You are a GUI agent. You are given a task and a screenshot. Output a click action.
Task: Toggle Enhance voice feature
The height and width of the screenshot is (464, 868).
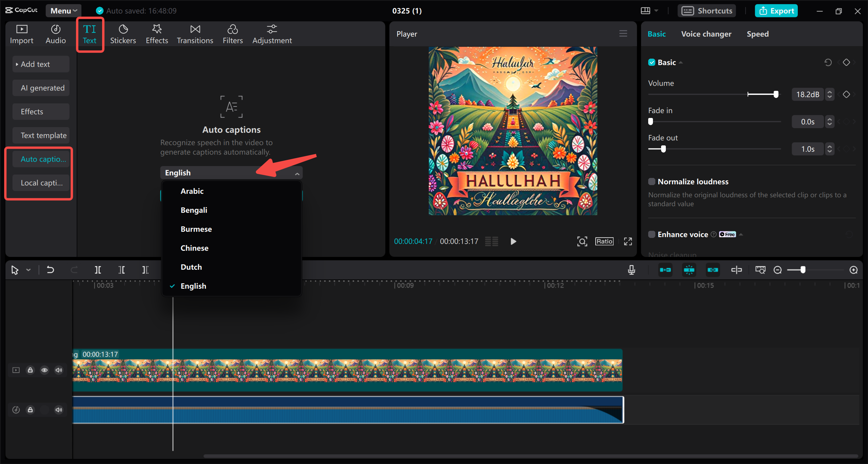pos(651,234)
